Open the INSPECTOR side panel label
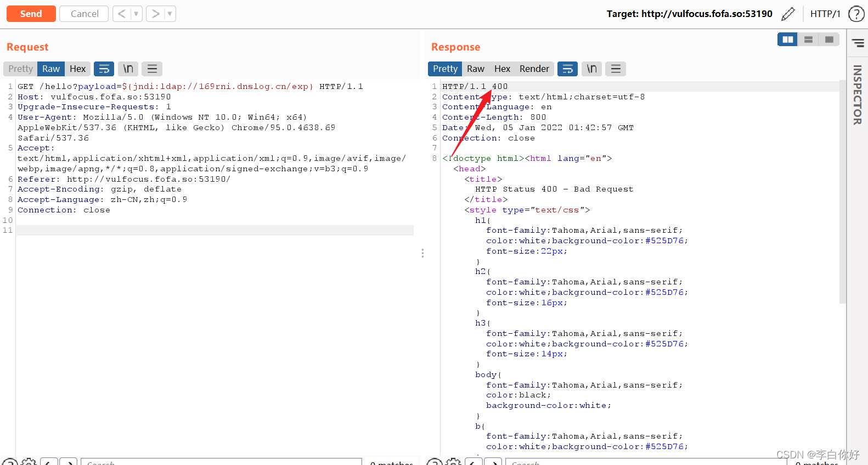 click(857, 94)
